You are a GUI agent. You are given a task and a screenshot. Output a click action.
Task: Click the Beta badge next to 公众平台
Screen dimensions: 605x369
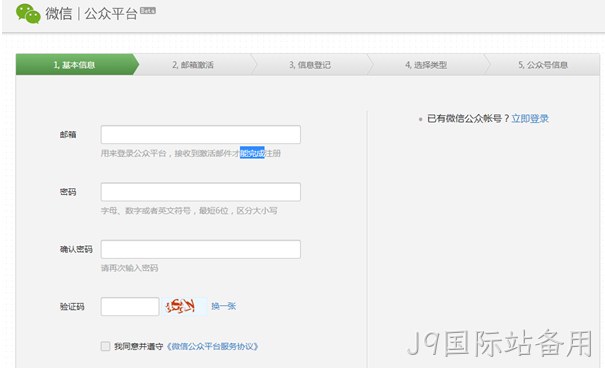click(148, 10)
